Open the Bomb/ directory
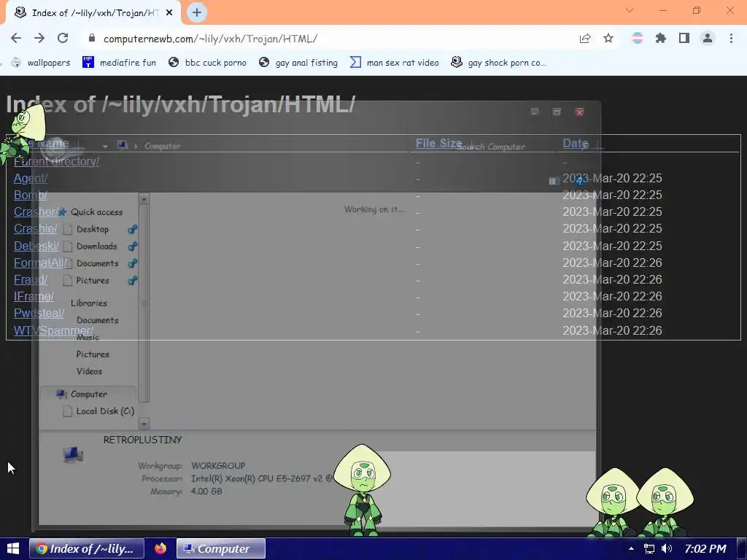 point(31,195)
